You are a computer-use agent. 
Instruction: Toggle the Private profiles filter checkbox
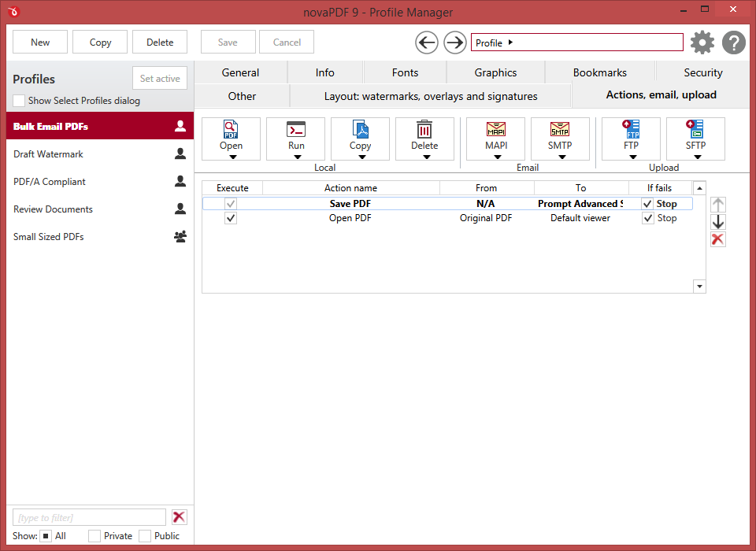[x=94, y=536]
